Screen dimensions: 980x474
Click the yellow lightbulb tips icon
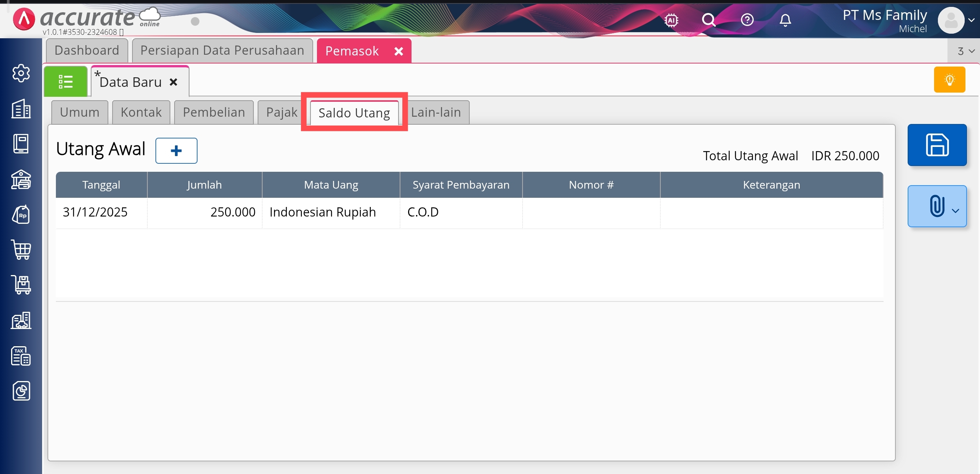coord(949,80)
